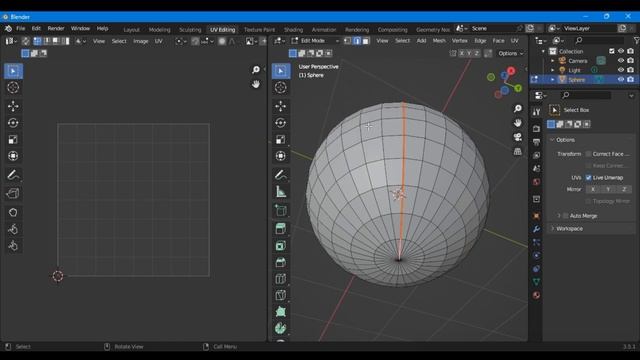Select the Move tool in the UV editor toolbar
640x360 pixels.
point(13,106)
